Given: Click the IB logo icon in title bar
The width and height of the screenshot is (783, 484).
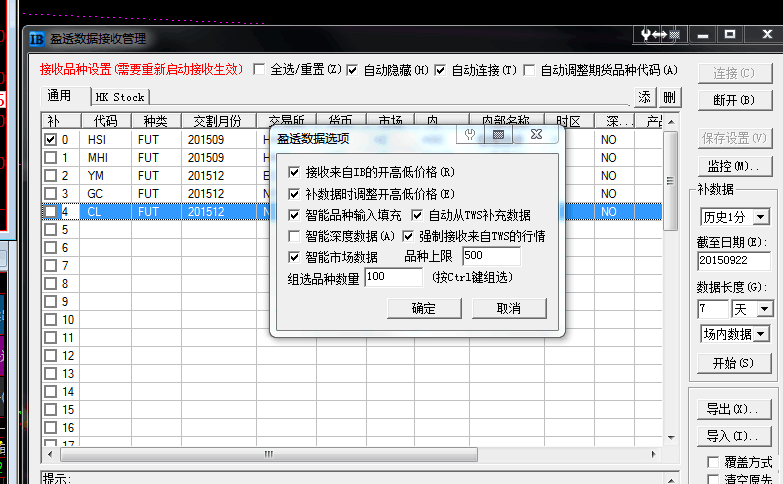Looking at the screenshot, I should tap(37, 39).
